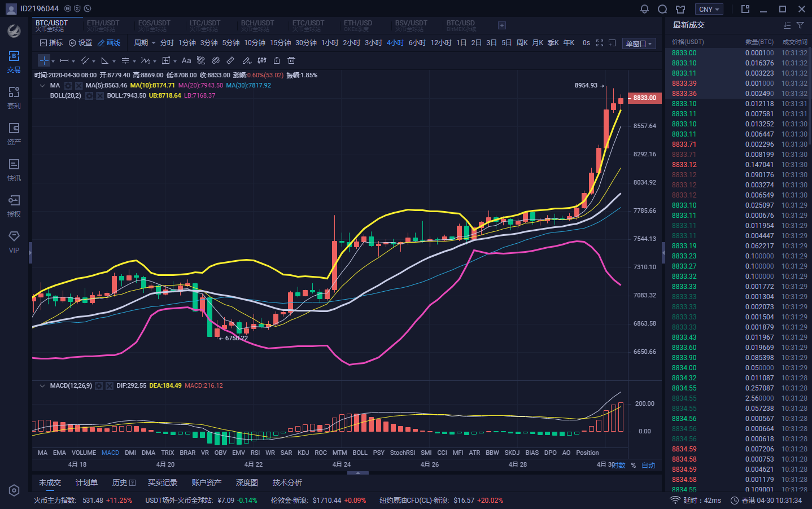Click the 8833.00 current price tag on axis

coord(644,98)
